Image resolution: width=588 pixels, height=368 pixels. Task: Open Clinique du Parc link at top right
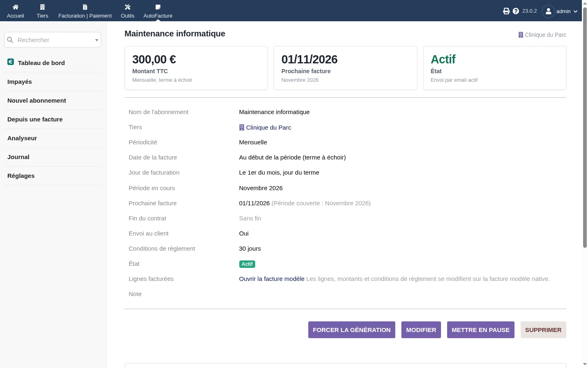coord(546,35)
